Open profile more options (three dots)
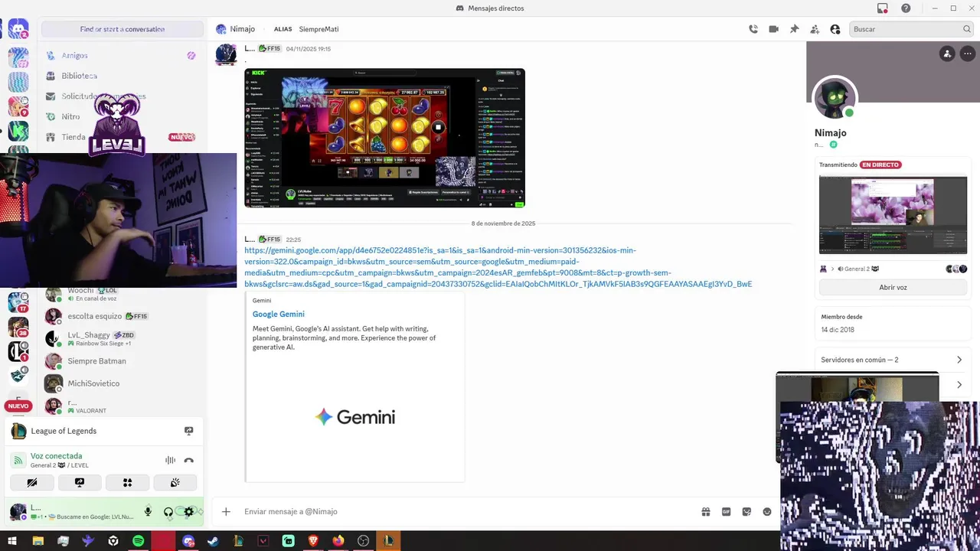 (968, 54)
